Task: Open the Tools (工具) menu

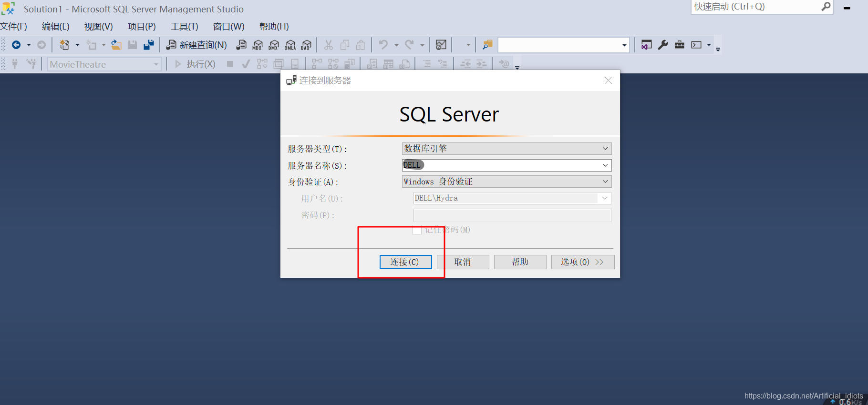Action: tap(185, 27)
